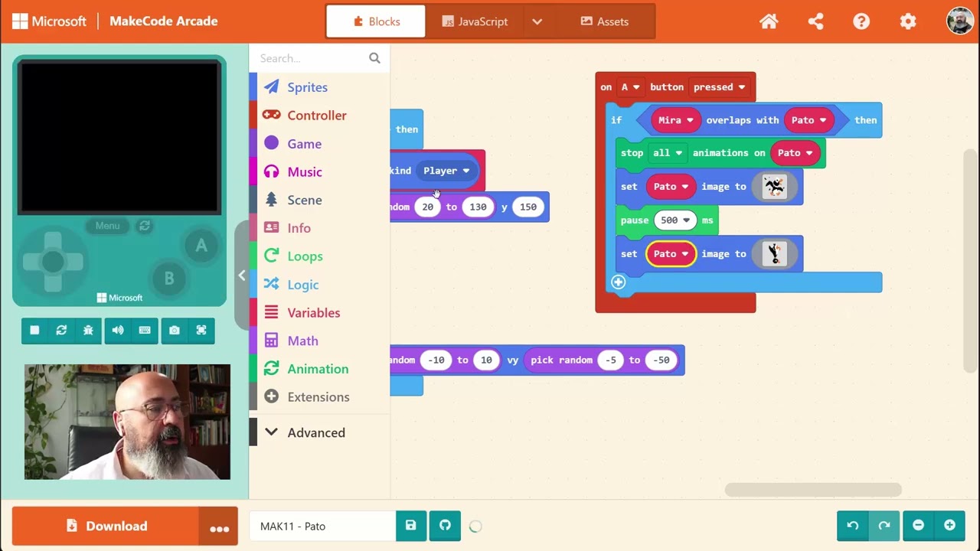Mute the simulator audio
Image resolution: width=980 pixels, height=551 pixels.
click(117, 330)
